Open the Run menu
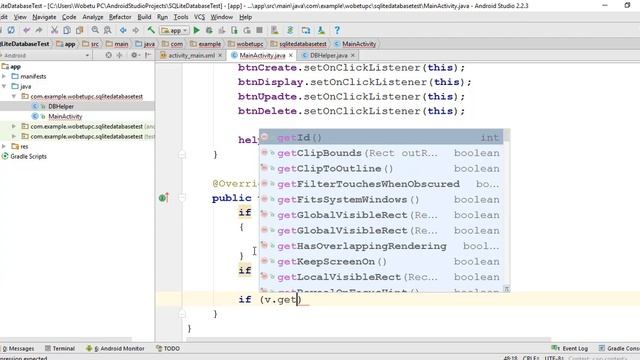This screenshot has width=640, height=360. (162, 17)
